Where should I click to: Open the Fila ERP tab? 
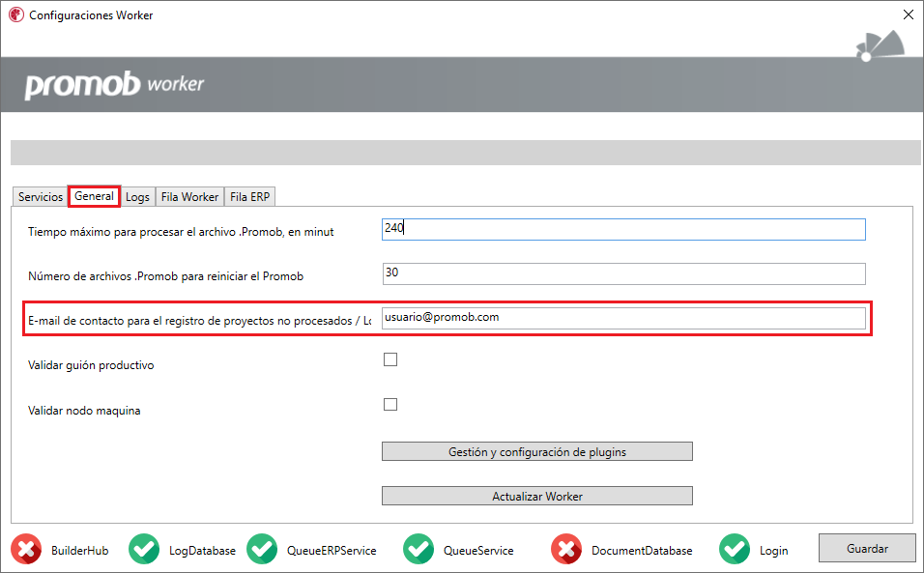tap(250, 197)
